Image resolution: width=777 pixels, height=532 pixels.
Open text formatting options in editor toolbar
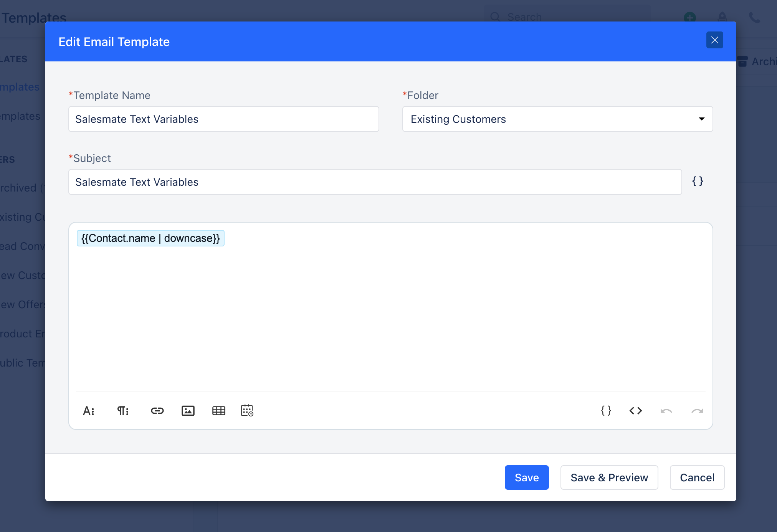(x=89, y=411)
